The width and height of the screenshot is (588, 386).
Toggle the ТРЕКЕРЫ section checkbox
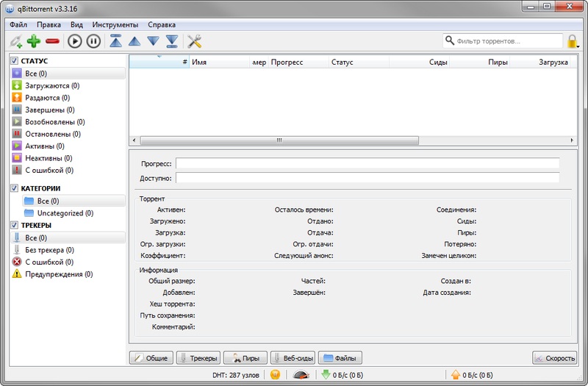[x=15, y=225]
